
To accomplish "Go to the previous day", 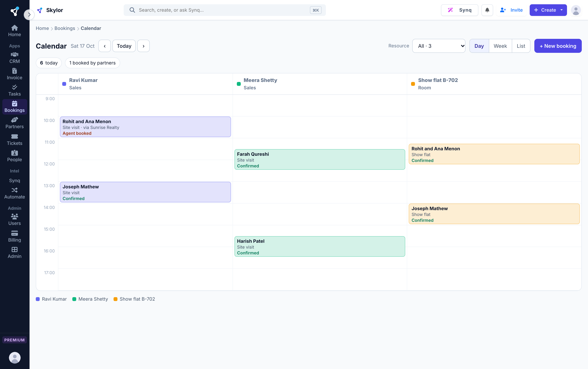I will (104, 46).
